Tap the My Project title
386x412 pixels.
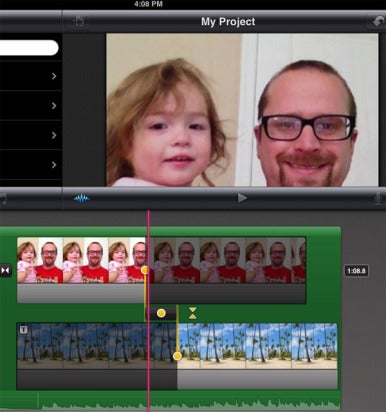tap(228, 22)
